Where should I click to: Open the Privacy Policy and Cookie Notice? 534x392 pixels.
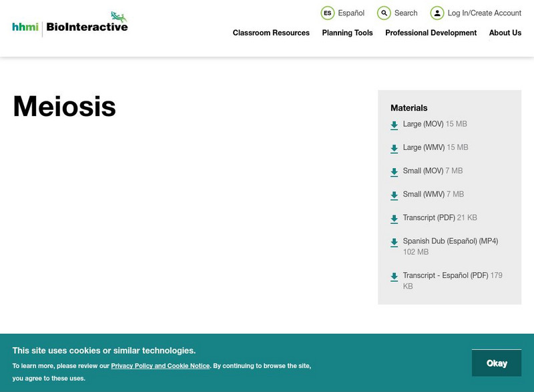[x=160, y=365]
